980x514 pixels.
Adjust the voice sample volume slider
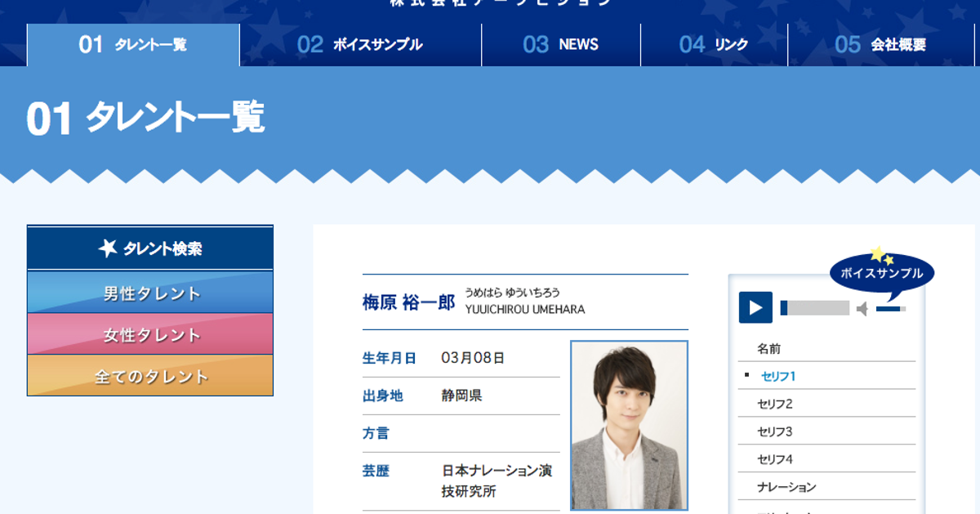tap(891, 308)
